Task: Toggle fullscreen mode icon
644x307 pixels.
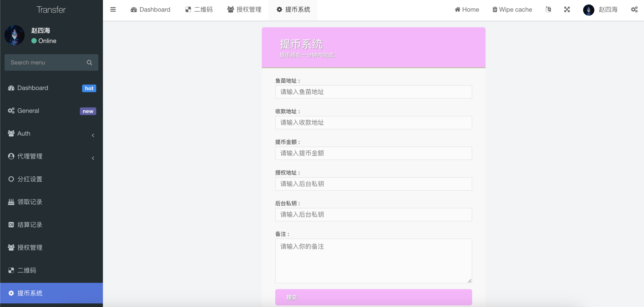Action: (x=567, y=10)
